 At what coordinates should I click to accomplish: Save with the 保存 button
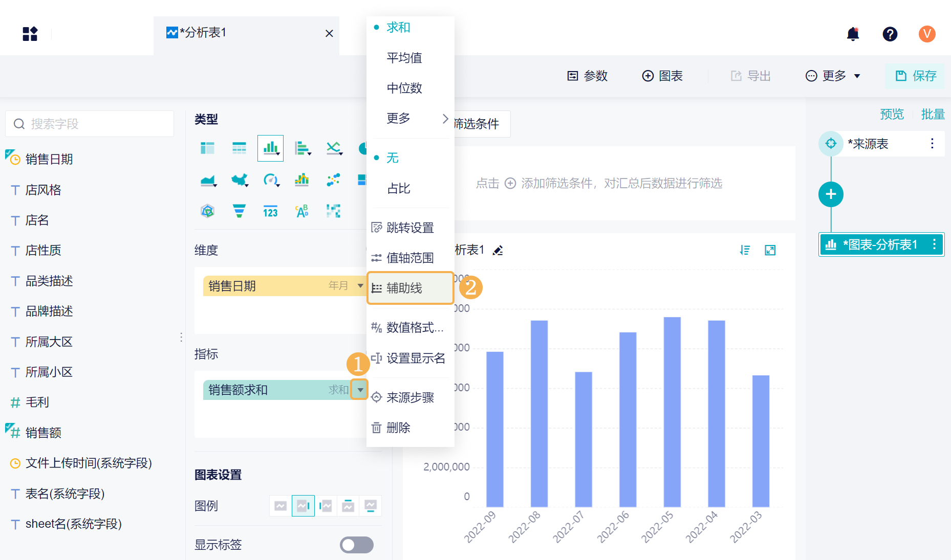[x=916, y=76]
